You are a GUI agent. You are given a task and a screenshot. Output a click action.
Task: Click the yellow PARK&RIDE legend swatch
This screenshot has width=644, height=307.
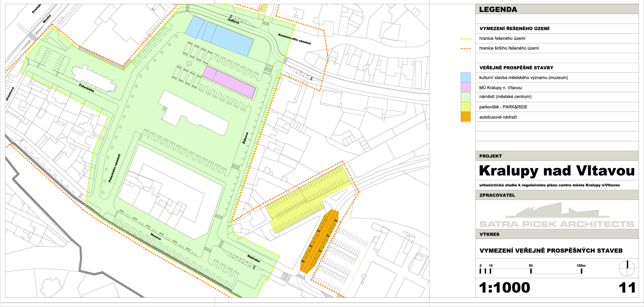point(465,107)
